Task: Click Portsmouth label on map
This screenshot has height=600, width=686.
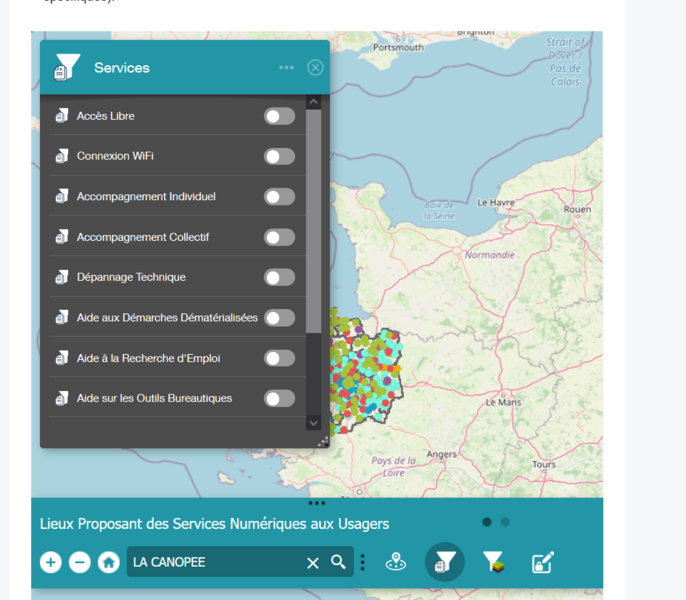Action: pos(398,47)
